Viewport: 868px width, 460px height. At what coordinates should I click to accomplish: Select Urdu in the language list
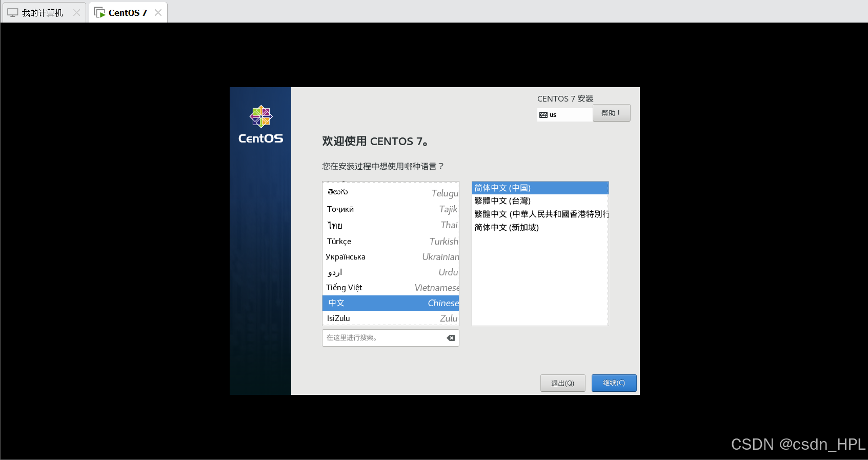click(x=391, y=272)
